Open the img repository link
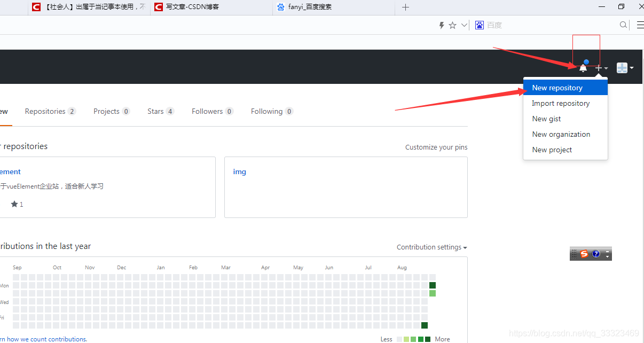644x343 pixels. click(x=239, y=171)
